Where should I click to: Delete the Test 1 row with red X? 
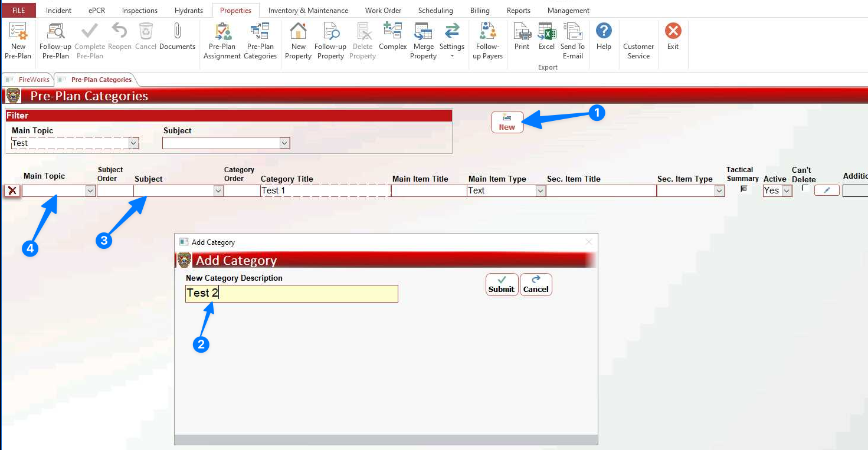pyautogui.click(x=12, y=190)
